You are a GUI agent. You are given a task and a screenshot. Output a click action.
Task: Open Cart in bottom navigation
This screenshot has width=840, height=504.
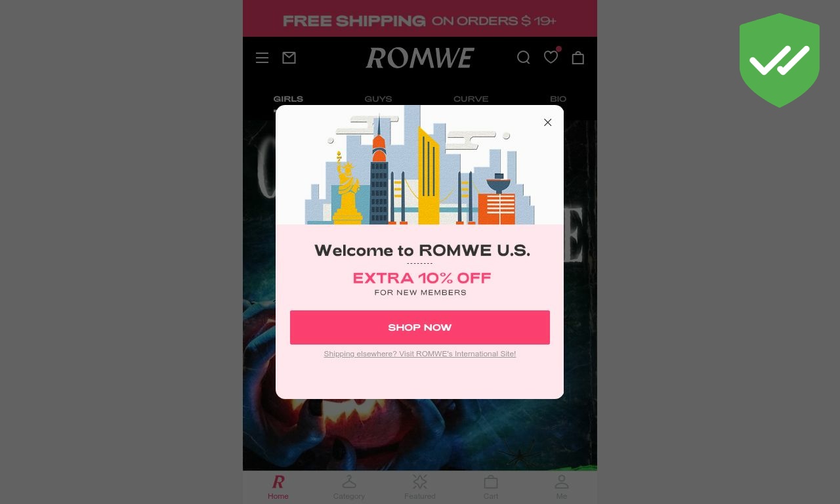click(491, 487)
